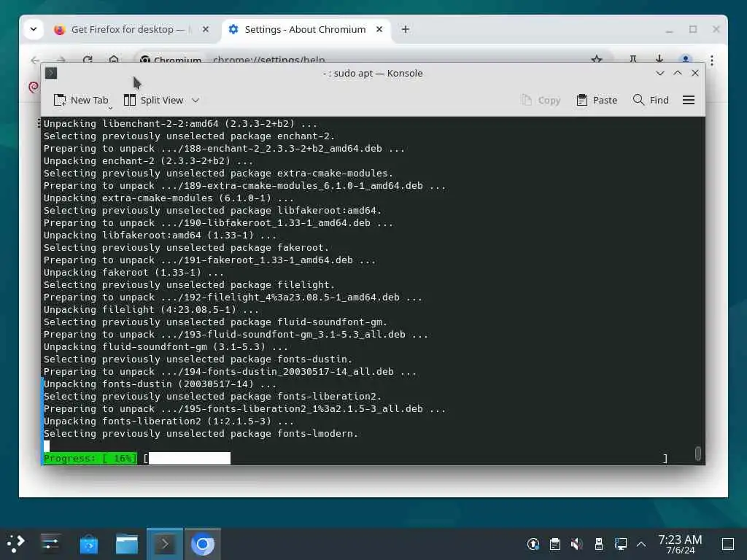The image size is (747, 560).
Task: Click Debian swirl bookmark in Chromium
Action: (34, 87)
